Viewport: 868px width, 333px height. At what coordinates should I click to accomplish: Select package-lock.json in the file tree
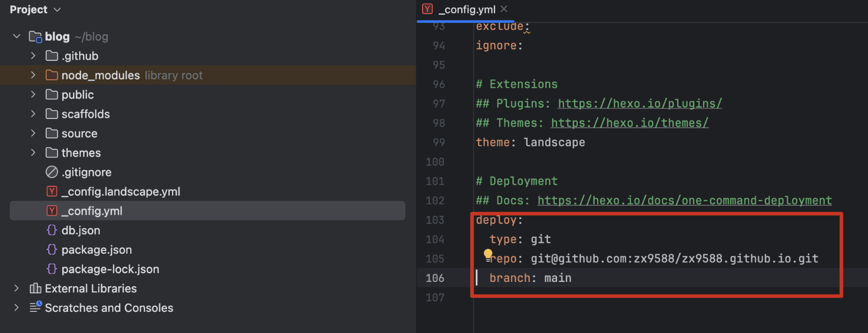point(110,269)
